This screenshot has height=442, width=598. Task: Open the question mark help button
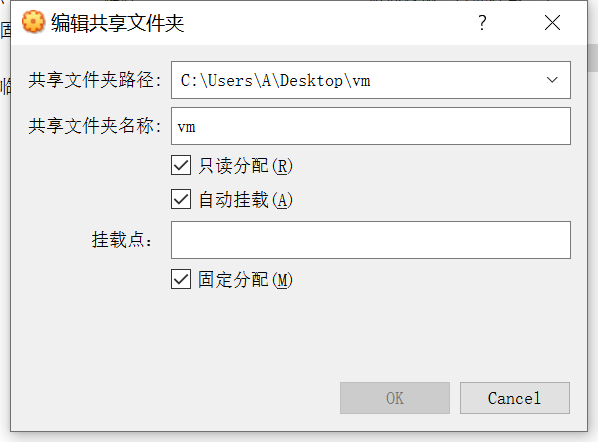click(x=482, y=23)
